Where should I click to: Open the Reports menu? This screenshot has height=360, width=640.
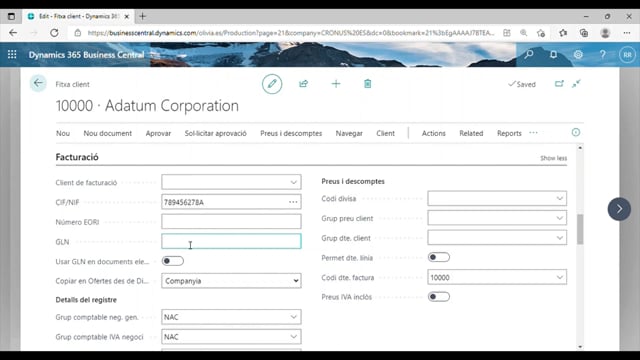509,133
